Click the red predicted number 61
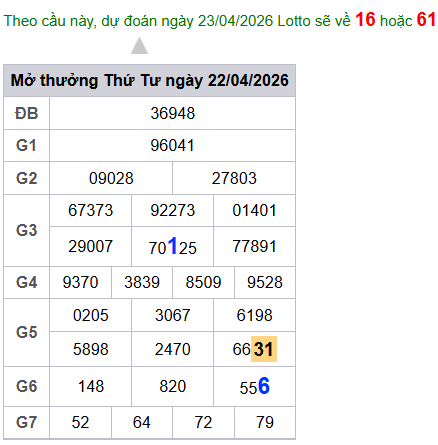This screenshot has width=438, height=445. point(426,20)
